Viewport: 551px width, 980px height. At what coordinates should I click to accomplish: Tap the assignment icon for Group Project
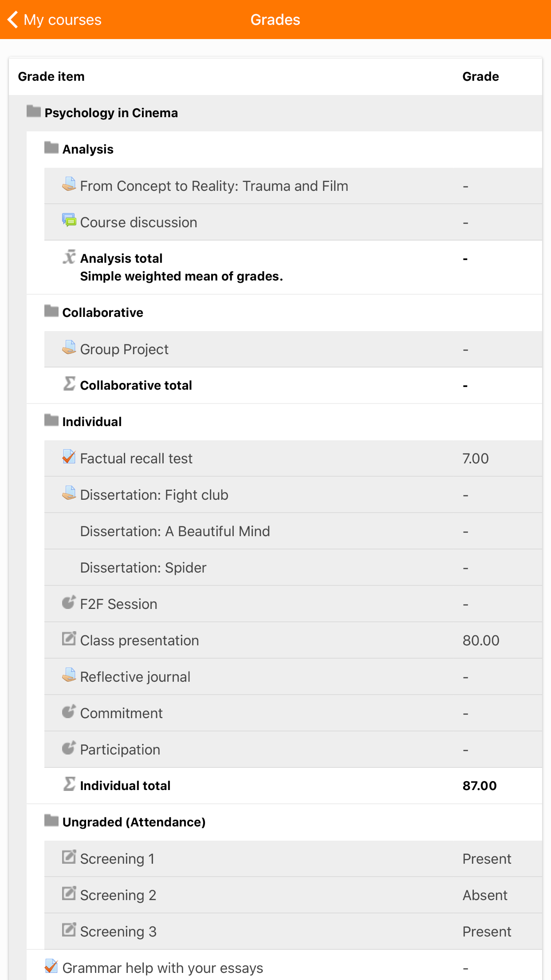[69, 347]
